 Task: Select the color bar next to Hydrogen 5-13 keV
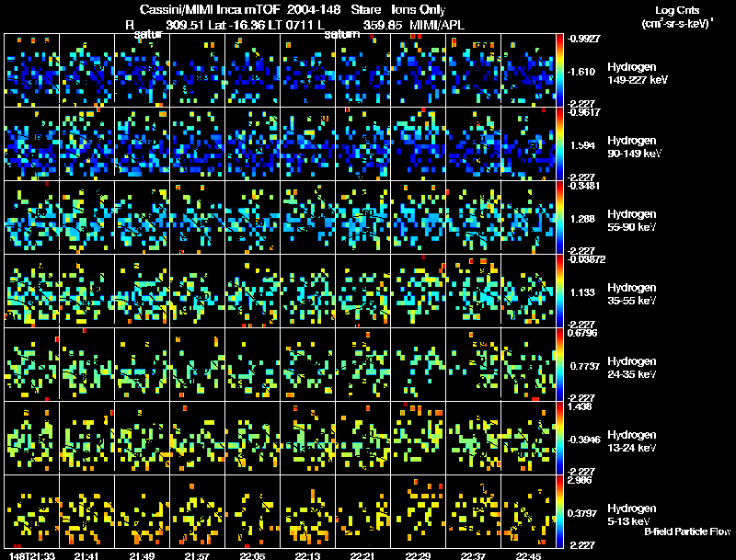559,511
